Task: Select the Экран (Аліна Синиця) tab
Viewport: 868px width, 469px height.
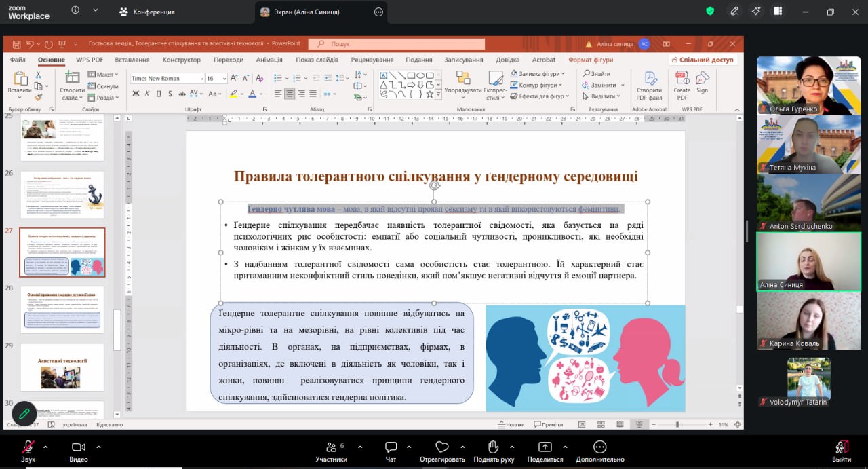Action: (305, 12)
